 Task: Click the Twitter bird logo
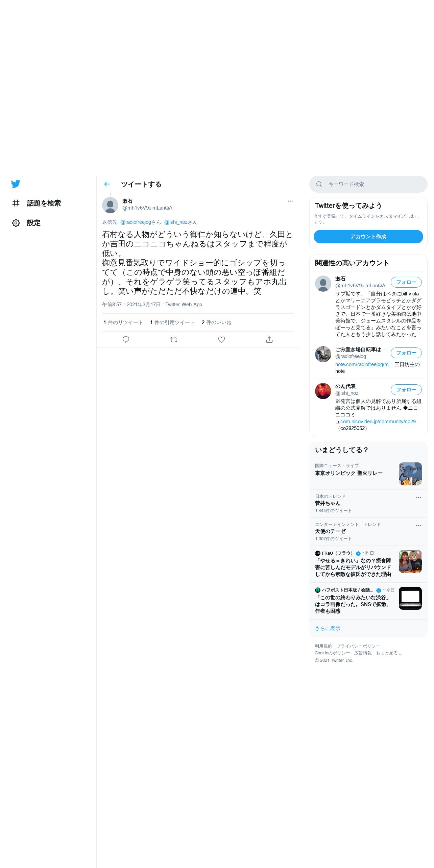[x=16, y=184]
